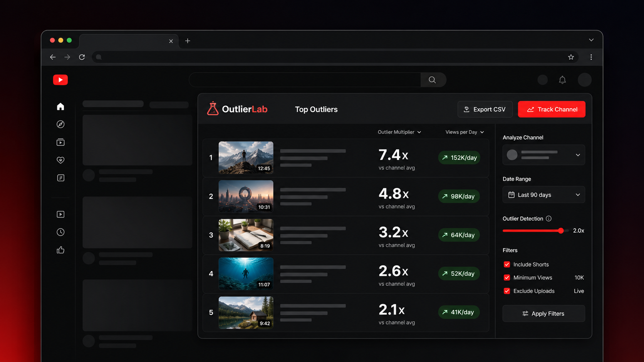Click the 2.0x detection threshold value
644x362 pixels.
pyautogui.click(x=579, y=230)
